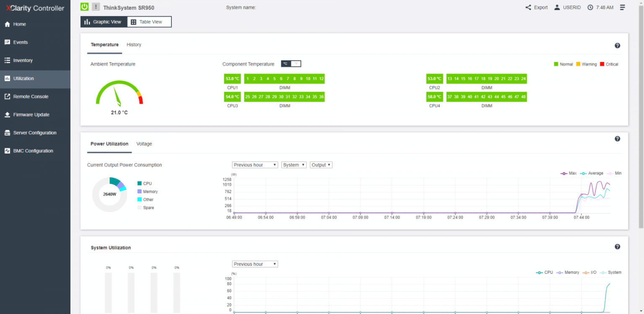Toggle the CPU series in utilization legend
Screen dimensions: 644x314
click(545, 273)
